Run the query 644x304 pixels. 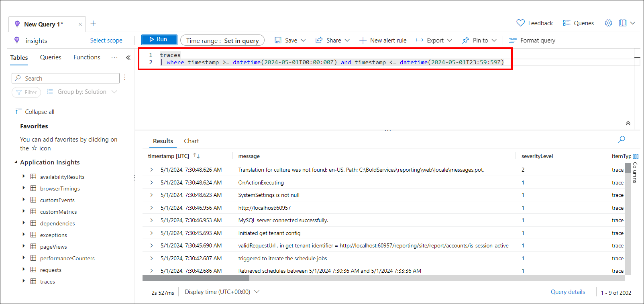[159, 40]
